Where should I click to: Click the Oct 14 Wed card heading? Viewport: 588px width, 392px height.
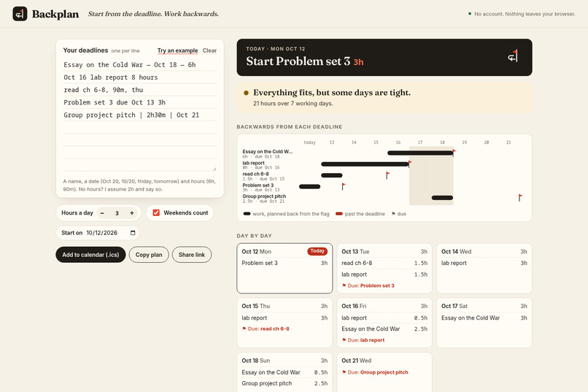(x=457, y=252)
